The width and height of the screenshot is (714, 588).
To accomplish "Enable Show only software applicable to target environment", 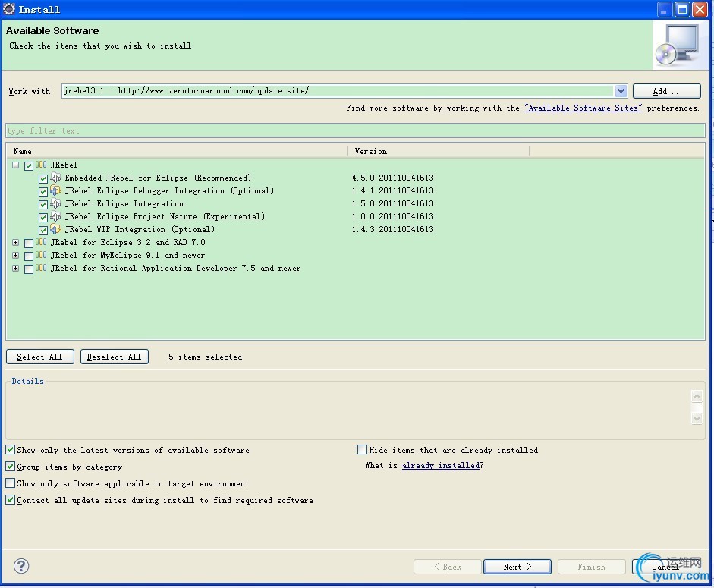I will tap(11, 483).
